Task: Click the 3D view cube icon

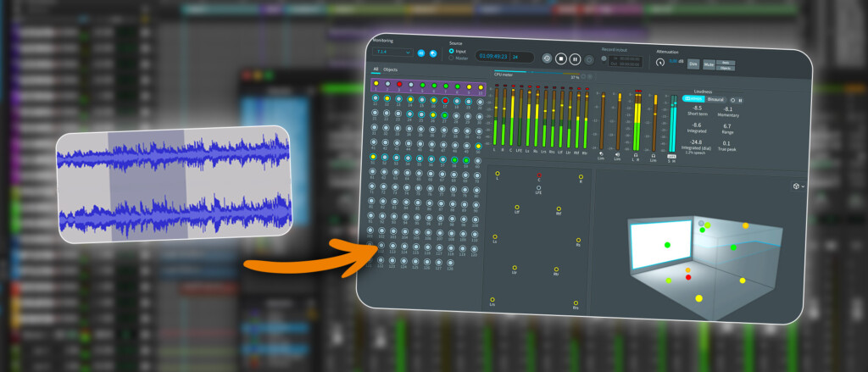Action: (x=796, y=186)
